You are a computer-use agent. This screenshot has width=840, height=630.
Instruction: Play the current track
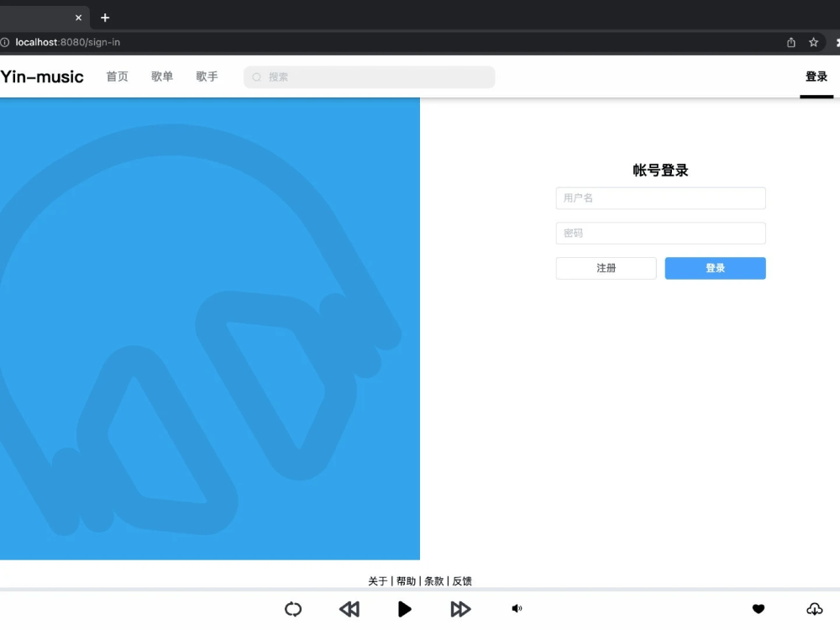pyautogui.click(x=405, y=609)
